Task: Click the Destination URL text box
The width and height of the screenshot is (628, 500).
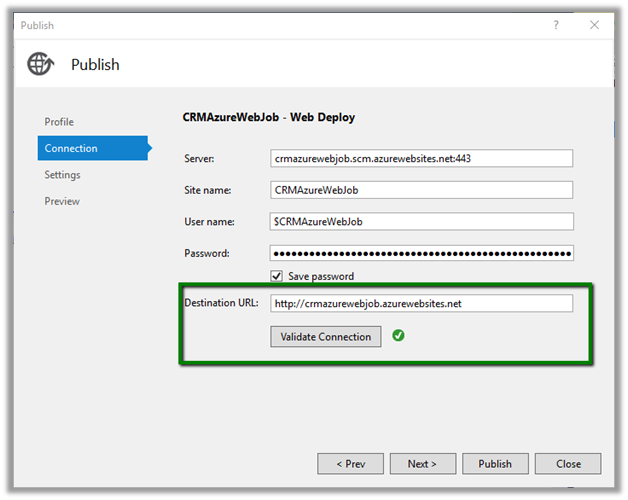Action: 421,303
